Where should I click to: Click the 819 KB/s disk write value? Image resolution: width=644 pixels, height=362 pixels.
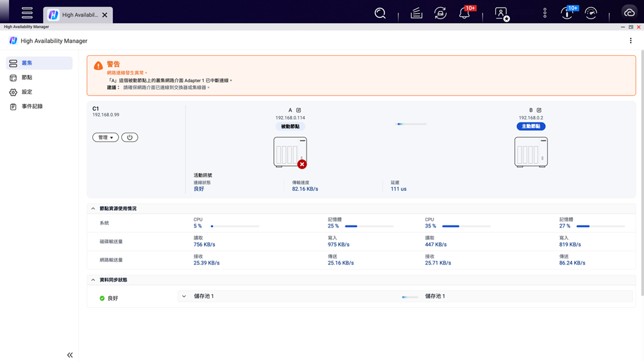pos(570,245)
